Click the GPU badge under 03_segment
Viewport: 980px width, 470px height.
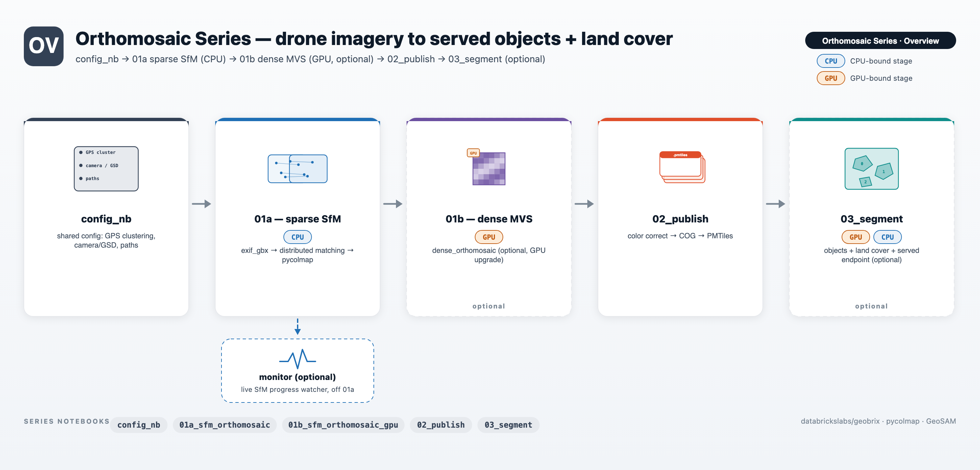point(856,237)
